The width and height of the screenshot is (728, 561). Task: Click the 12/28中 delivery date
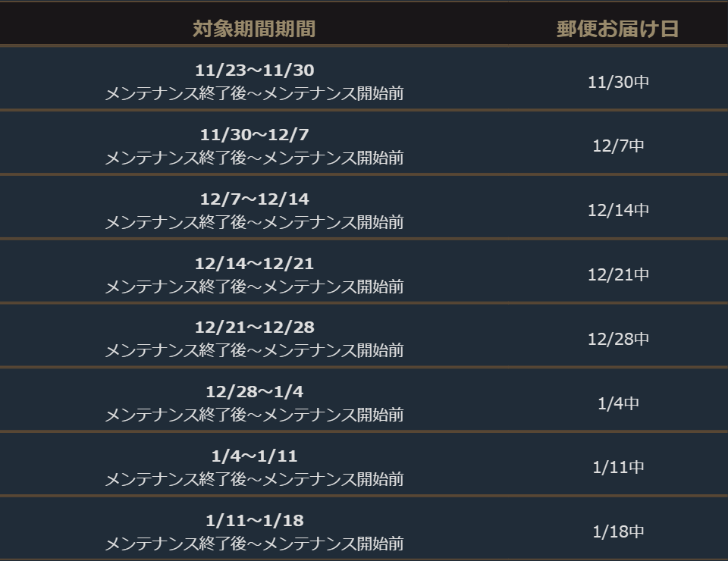[x=618, y=339]
